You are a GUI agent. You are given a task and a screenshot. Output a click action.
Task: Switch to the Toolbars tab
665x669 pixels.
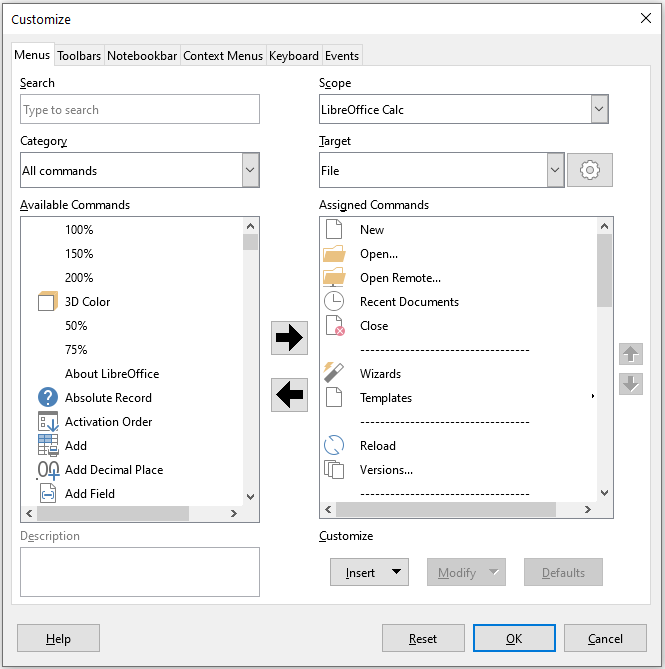coord(79,55)
